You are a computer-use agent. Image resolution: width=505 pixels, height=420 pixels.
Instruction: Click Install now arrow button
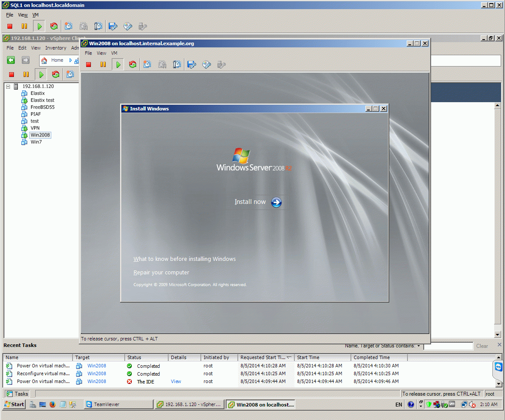[x=276, y=202]
